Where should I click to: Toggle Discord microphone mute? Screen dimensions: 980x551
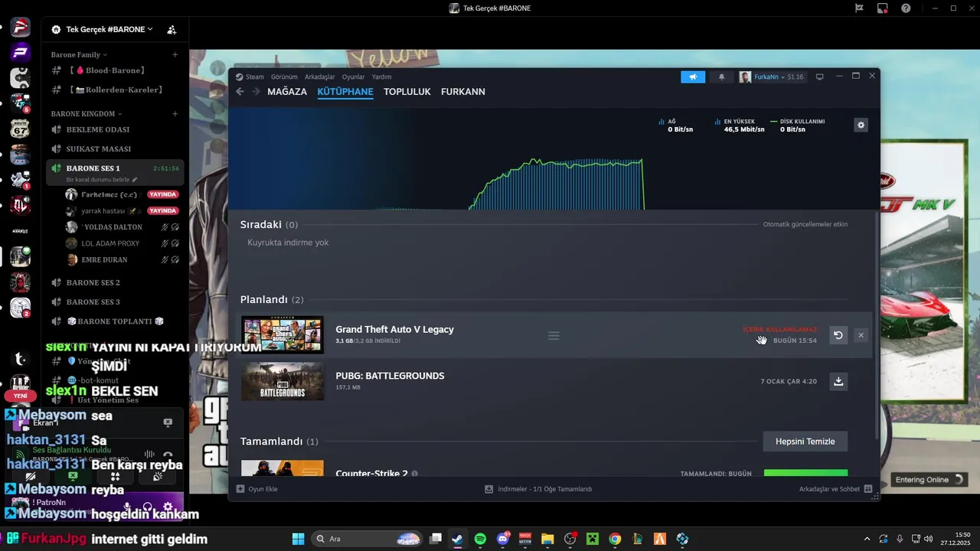click(128, 507)
